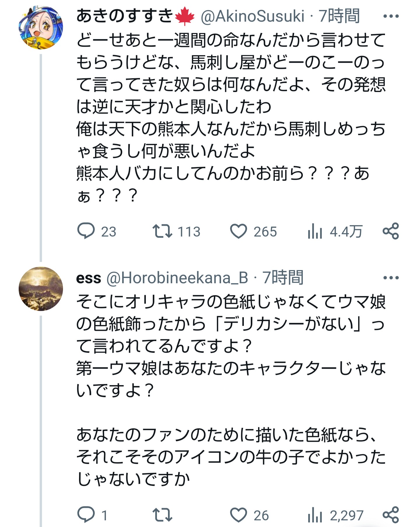Open ess's profile avatar
Viewport: 420px width, 527px height.
point(41,289)
